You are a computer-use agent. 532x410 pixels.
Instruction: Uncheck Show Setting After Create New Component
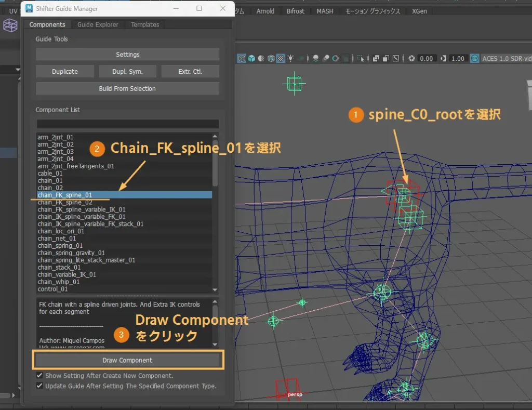[x=39, y=376]
